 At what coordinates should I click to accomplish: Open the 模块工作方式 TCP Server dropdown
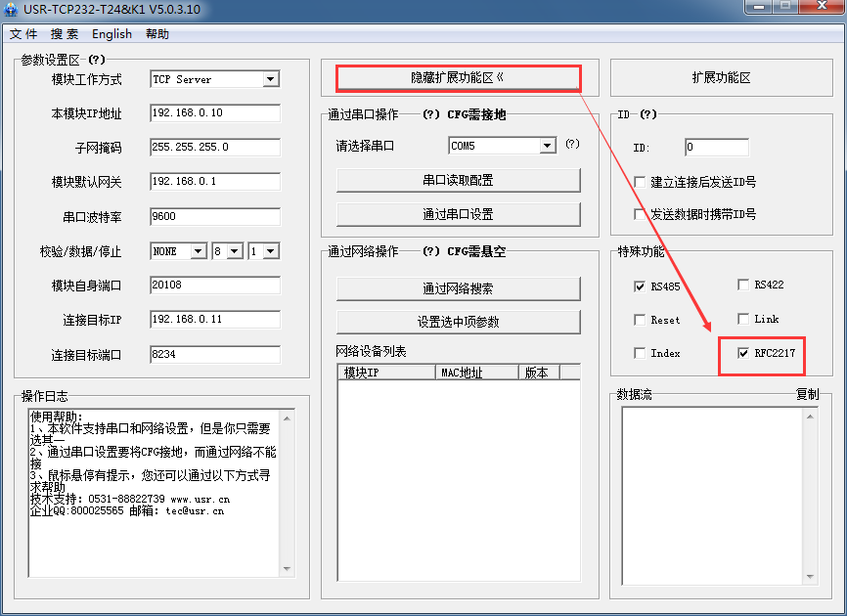[271, 79]
